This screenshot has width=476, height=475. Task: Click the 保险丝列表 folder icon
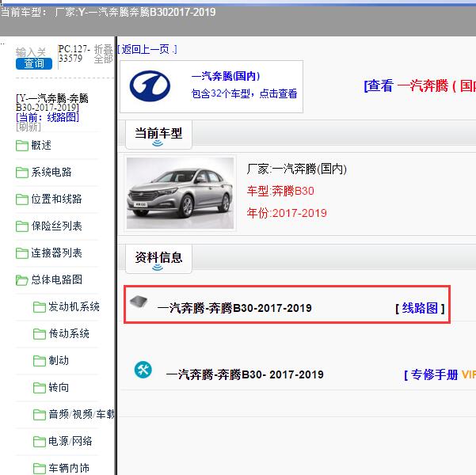point(22,226)
